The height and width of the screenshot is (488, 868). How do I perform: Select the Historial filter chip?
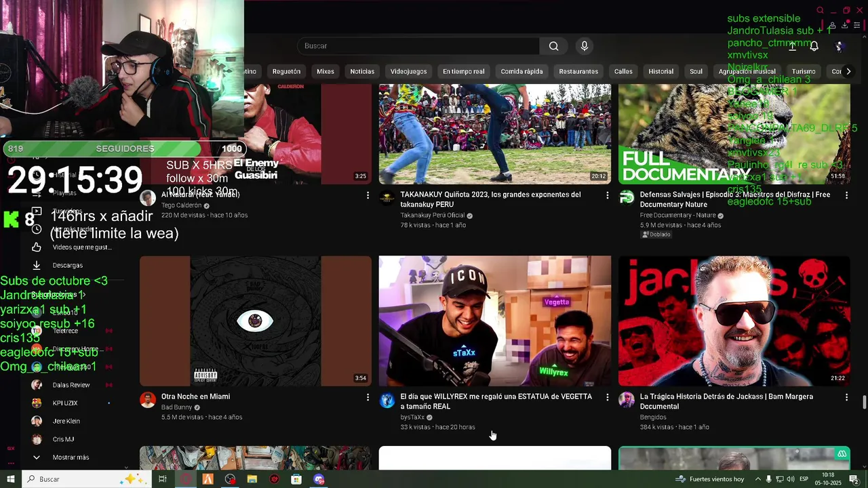661,71
